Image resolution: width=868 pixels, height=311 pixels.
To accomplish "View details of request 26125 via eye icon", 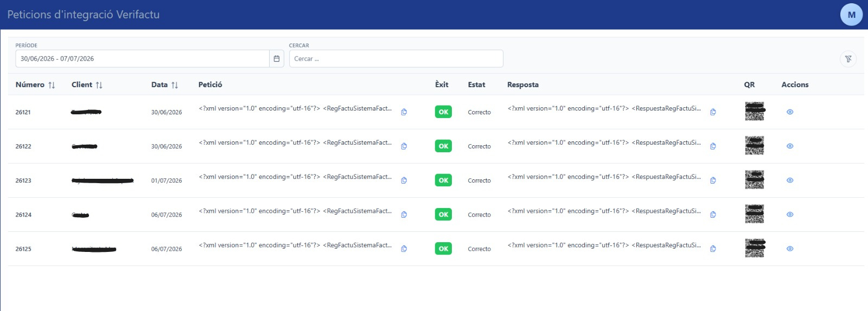I will 790,249.
